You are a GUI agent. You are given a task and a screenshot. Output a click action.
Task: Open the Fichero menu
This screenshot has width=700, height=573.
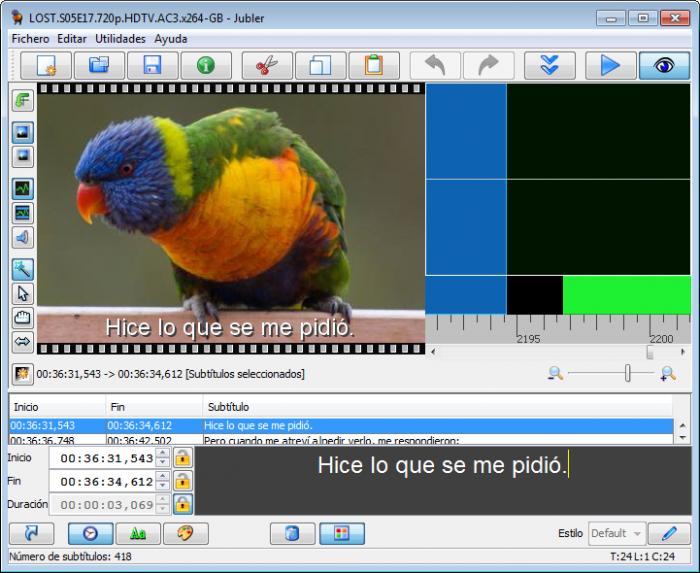tap(31, 38)
